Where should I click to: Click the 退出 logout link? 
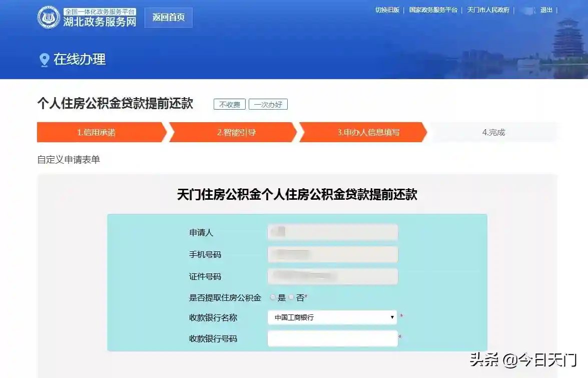(x=546, y=10)
